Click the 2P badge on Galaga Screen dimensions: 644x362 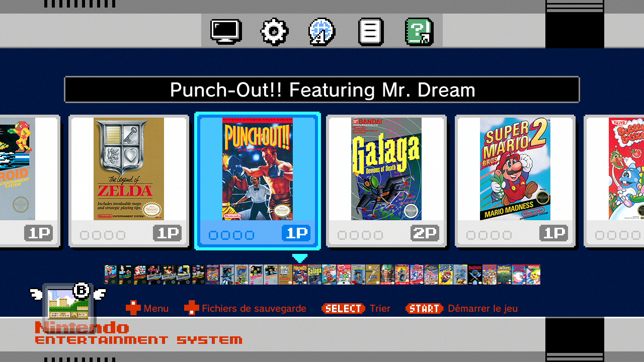coord(425,233)
